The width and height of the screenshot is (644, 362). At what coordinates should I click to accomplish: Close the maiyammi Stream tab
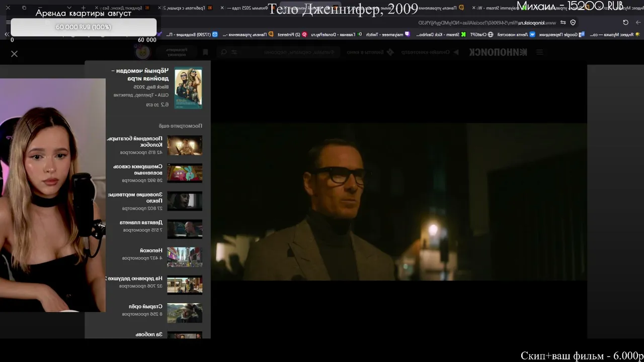pos(474,8)
